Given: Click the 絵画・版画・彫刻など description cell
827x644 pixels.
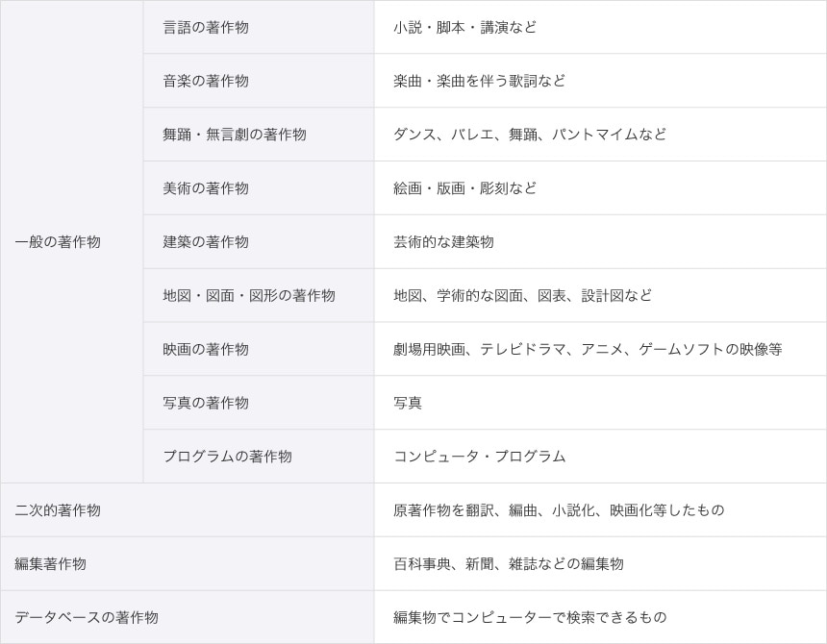Looking at the screenshot, I should click(464, 188).
